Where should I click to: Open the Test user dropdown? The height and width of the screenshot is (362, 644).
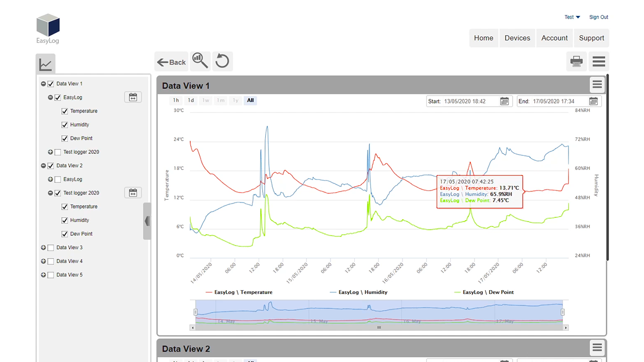pos(572,17)
